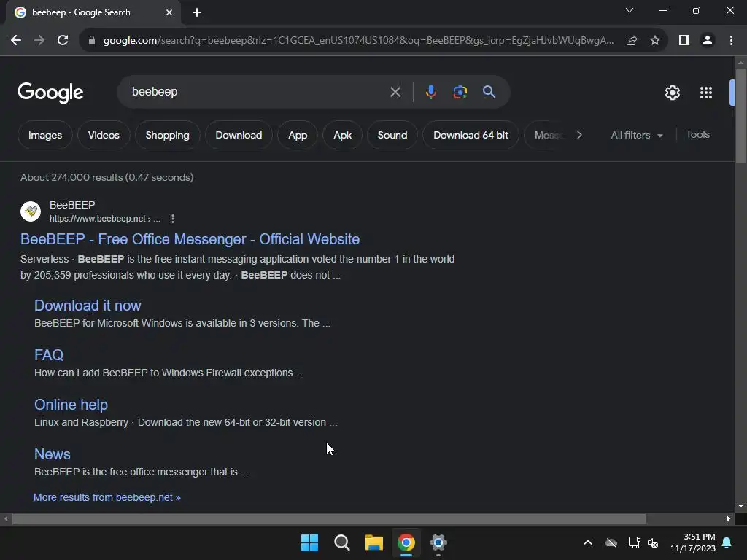Open the search Tools options
747x560 pixels.
pyautogui.click(x=697, y=135)
